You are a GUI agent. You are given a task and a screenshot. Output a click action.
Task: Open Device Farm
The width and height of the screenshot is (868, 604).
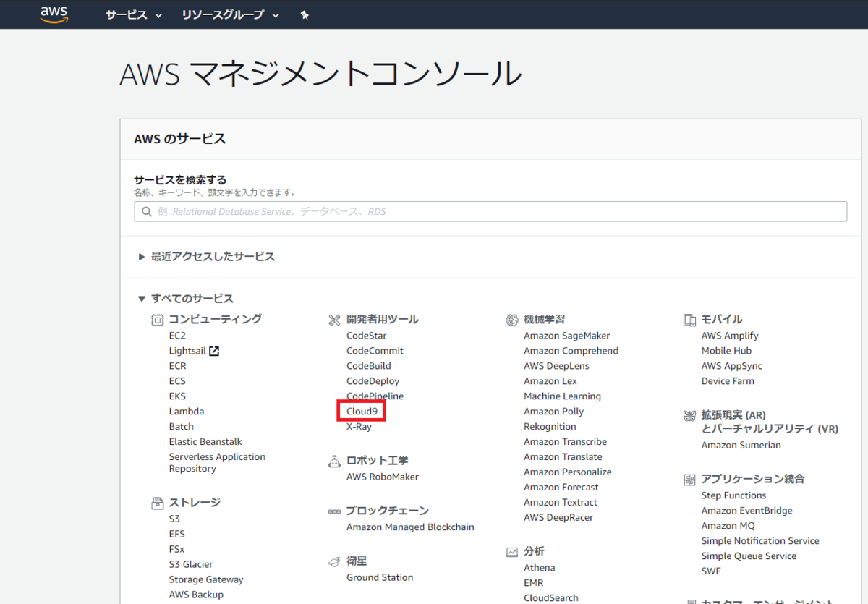[728, 381]
